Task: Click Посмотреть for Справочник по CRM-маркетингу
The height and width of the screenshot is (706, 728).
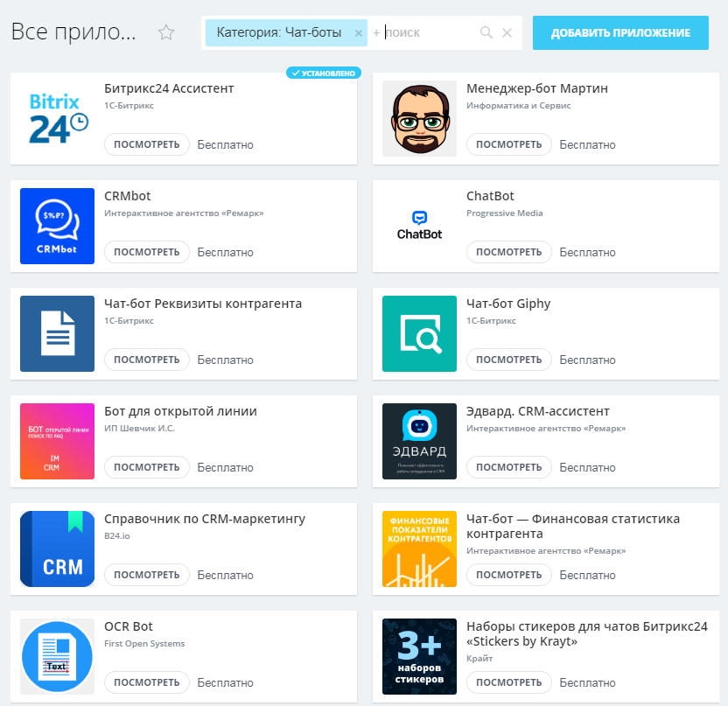Action: point(147,575)
